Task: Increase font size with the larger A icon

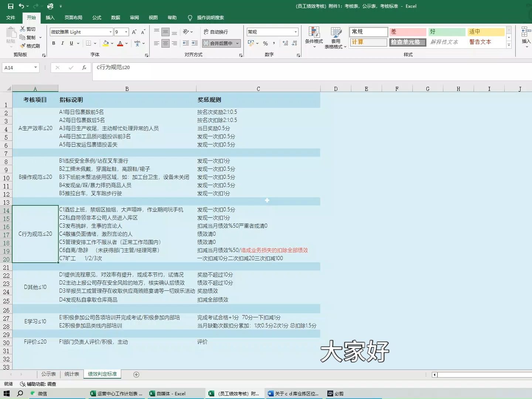Action: (x=134, y=32)
